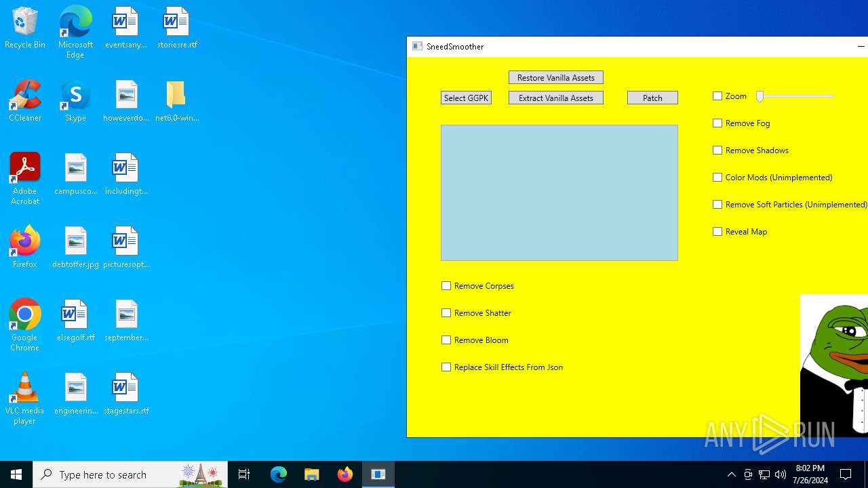Screen dimensions: 868x488
Task: Minimize the SneedSmoother window
Action: 861,47
